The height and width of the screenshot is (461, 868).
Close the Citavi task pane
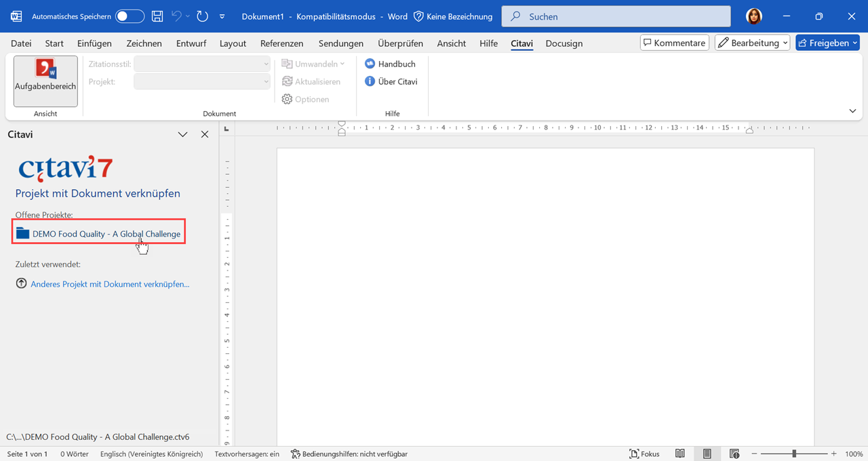pyautogui.click(x=205, y=134)
